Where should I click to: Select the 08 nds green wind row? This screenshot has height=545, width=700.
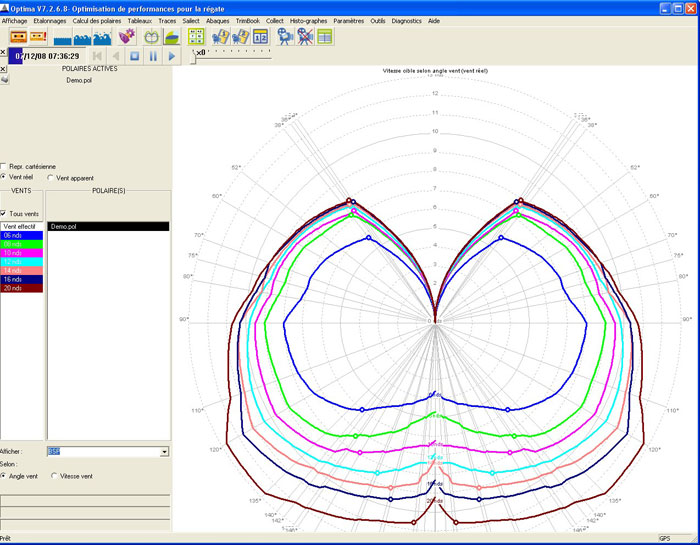[x=21, y=244]
